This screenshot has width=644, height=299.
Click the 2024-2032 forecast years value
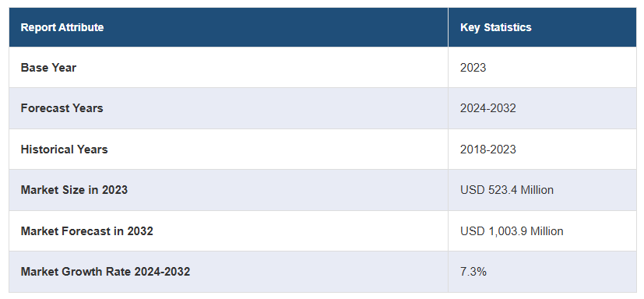(488, 108)
